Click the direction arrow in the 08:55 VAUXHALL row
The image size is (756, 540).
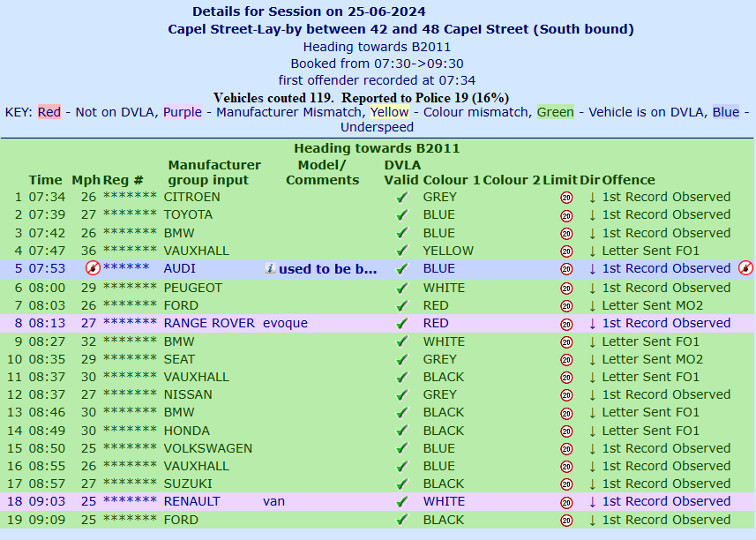593,466
